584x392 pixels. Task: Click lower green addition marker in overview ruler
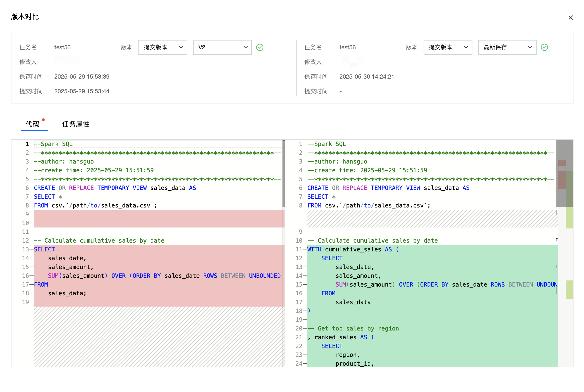(x=569, y=289)
